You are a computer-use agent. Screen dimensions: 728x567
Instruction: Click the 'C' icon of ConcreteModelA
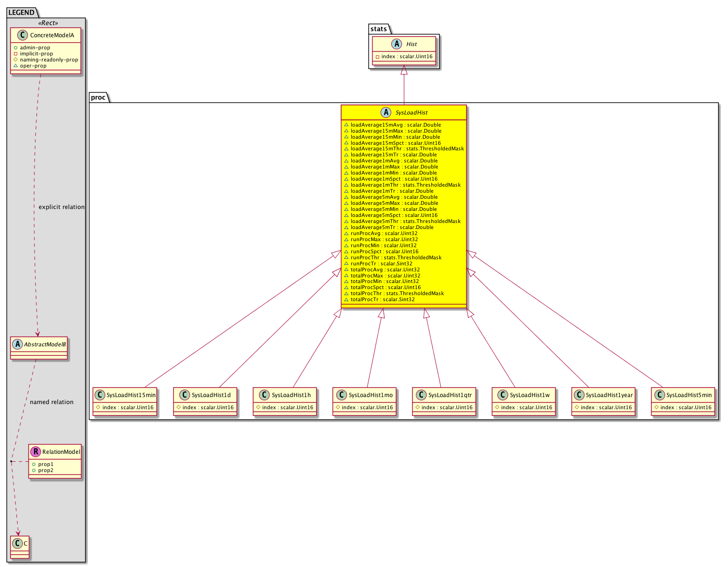pyautogui.click(x=21, y=35)
